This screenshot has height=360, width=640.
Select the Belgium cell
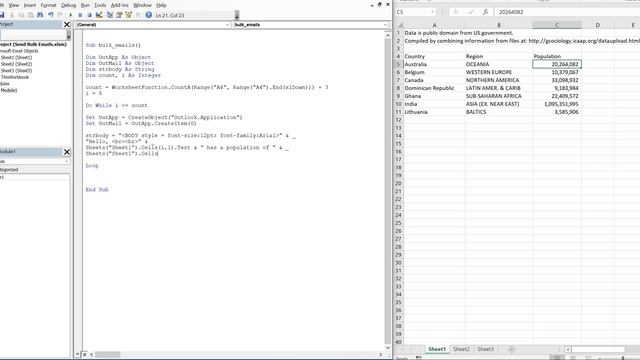[x=434, y=72]
